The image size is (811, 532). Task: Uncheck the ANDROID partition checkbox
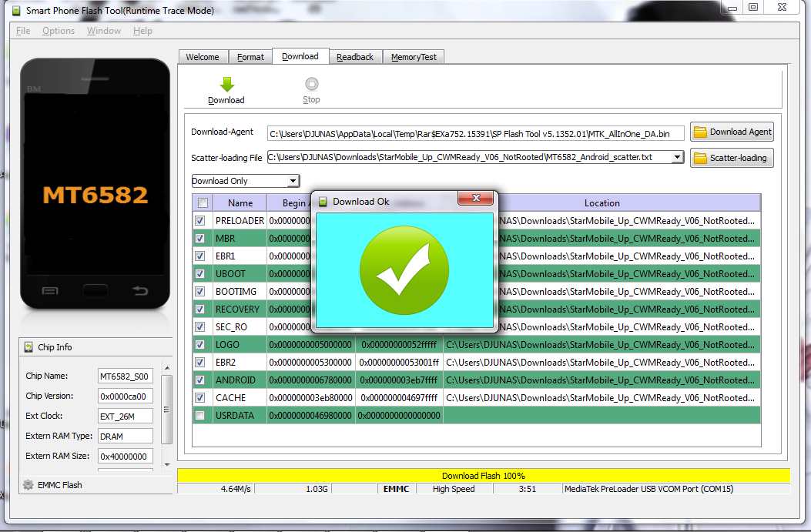pyautogui.click(x=200, y=380)
